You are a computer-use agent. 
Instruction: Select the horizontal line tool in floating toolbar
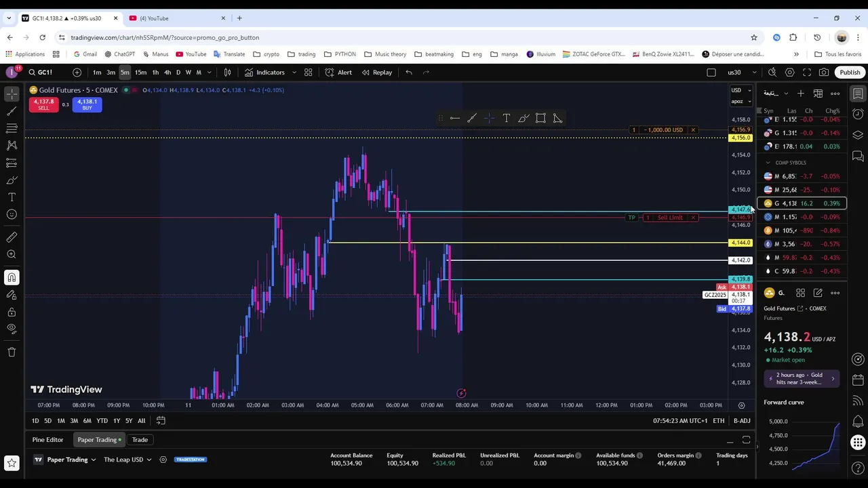tap(455, 119)
